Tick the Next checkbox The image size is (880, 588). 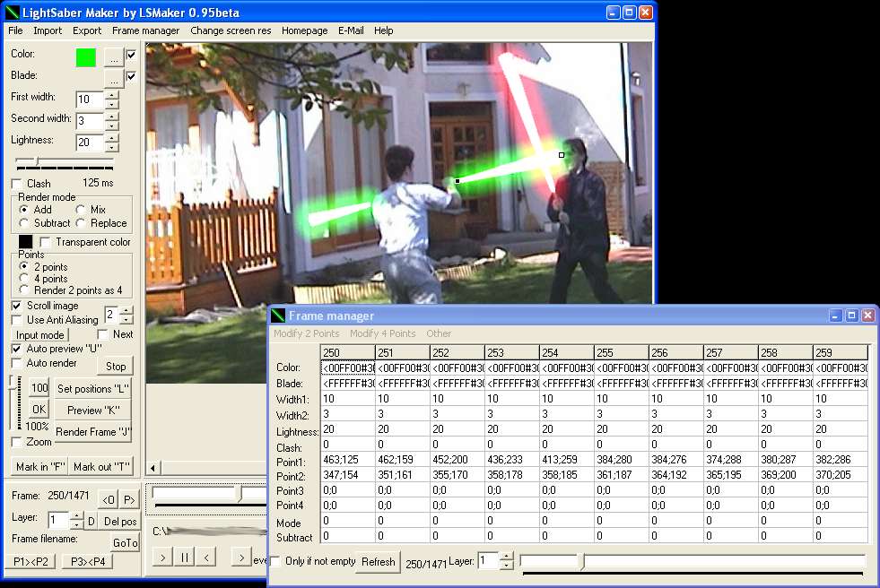[x=102, y=334]
